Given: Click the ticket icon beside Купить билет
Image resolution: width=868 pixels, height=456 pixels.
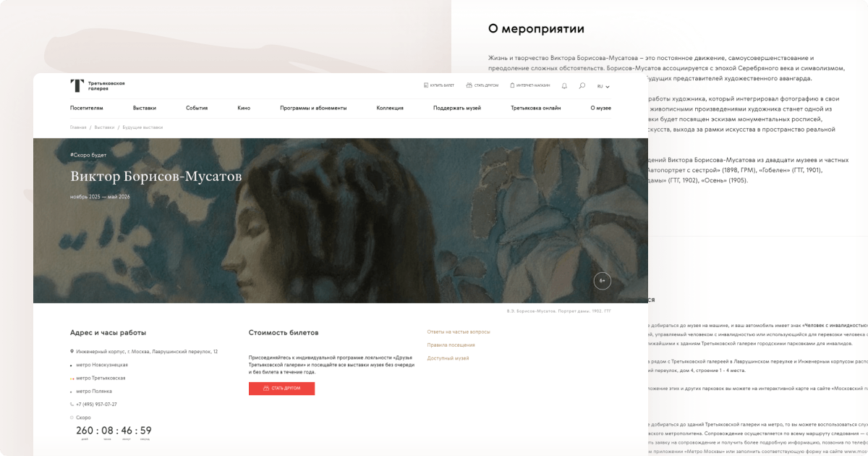Looking at the screenshot, I should (x=426, y=85).
